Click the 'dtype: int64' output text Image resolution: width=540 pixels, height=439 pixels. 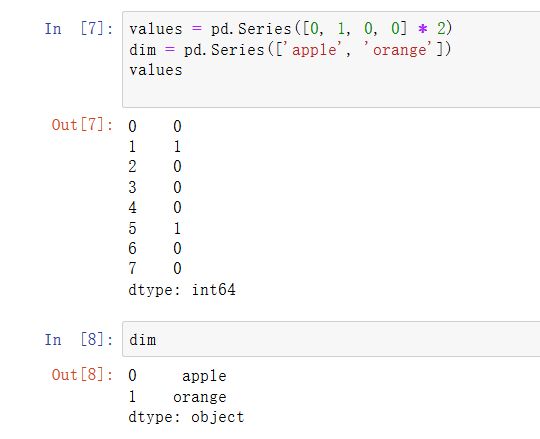(182, 290)
